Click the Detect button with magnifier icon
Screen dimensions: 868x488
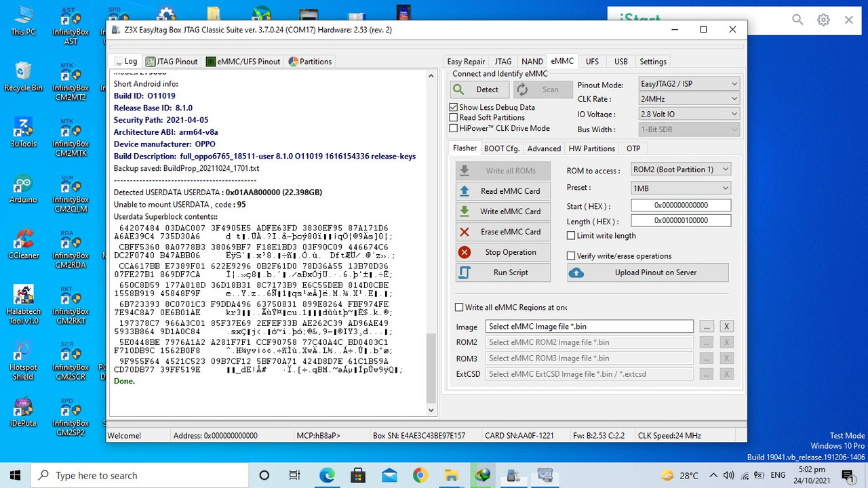[478, 89]
